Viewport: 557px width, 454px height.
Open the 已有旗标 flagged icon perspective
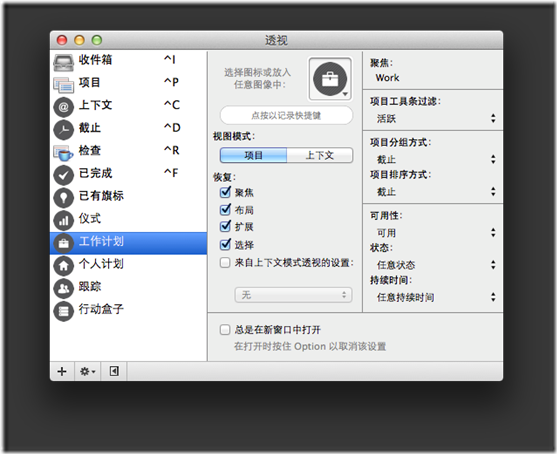64,198
